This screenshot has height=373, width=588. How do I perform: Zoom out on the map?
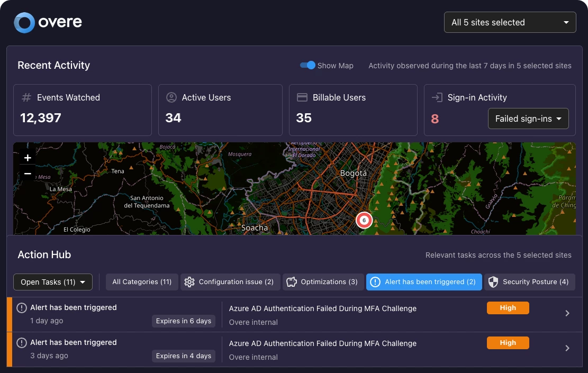(28, 174)
